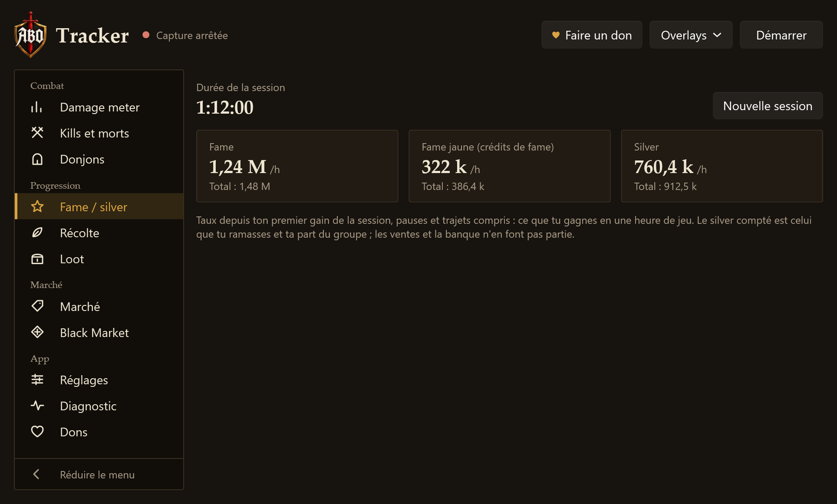Viewport: 837px width, 504px height.
Task: Collapse sidebar with Réduire le menu
Action: click(99, 474)
